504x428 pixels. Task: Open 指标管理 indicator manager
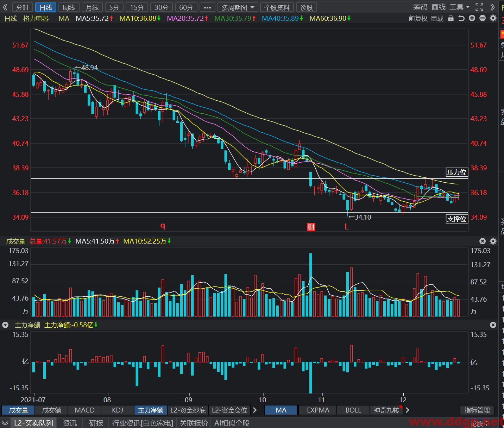pos(477,410)
